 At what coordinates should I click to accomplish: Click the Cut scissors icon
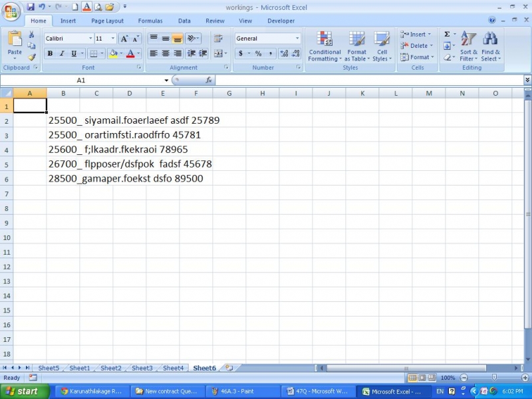click(32, 35)
